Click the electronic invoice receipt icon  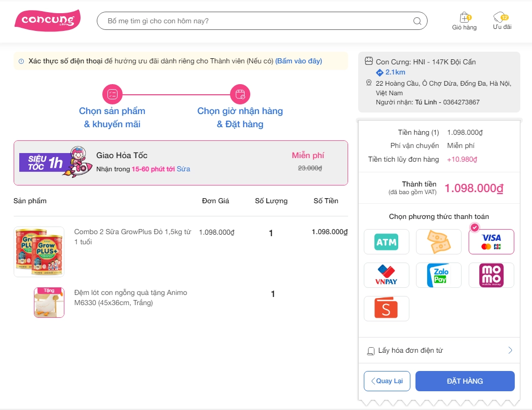coord(371,351)
